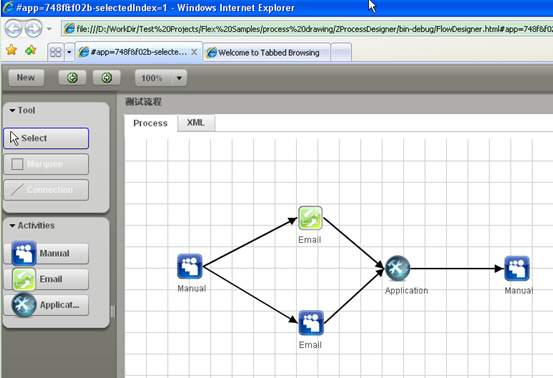Switch to the XML tab
The width and height of the screenshot is (553, 378).
click(x=196, y=123)
